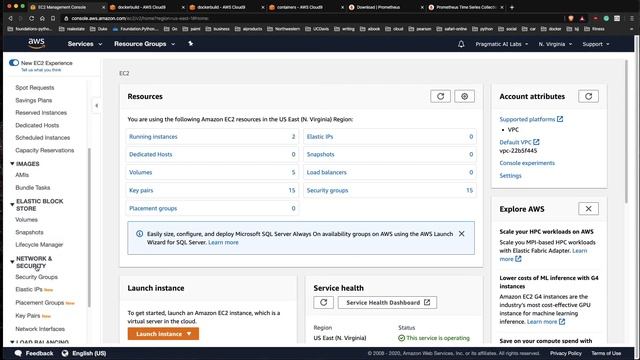
Task: Collapse the left navigation sidebar arrow
Action: tap(96, 106)
